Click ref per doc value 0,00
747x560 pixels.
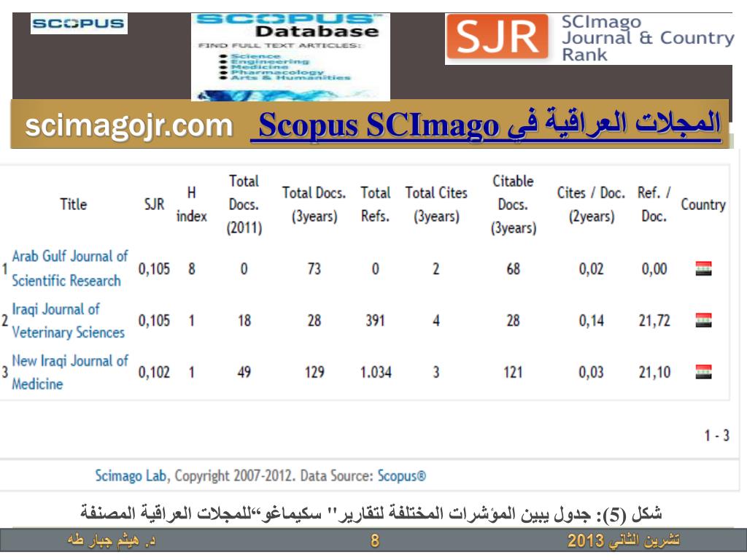pos(654,269)
